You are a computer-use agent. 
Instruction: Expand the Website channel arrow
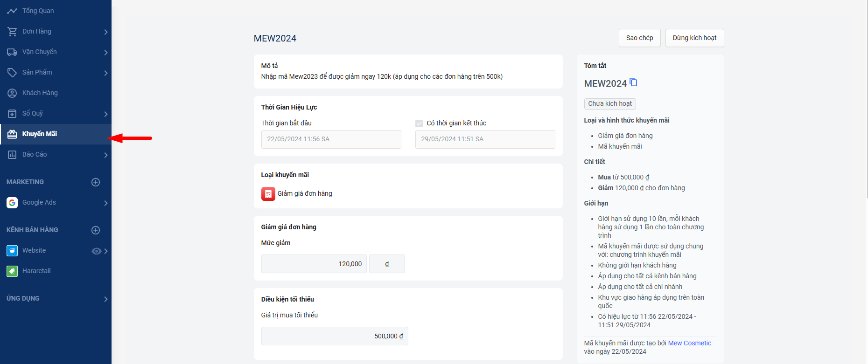[106, 251]
